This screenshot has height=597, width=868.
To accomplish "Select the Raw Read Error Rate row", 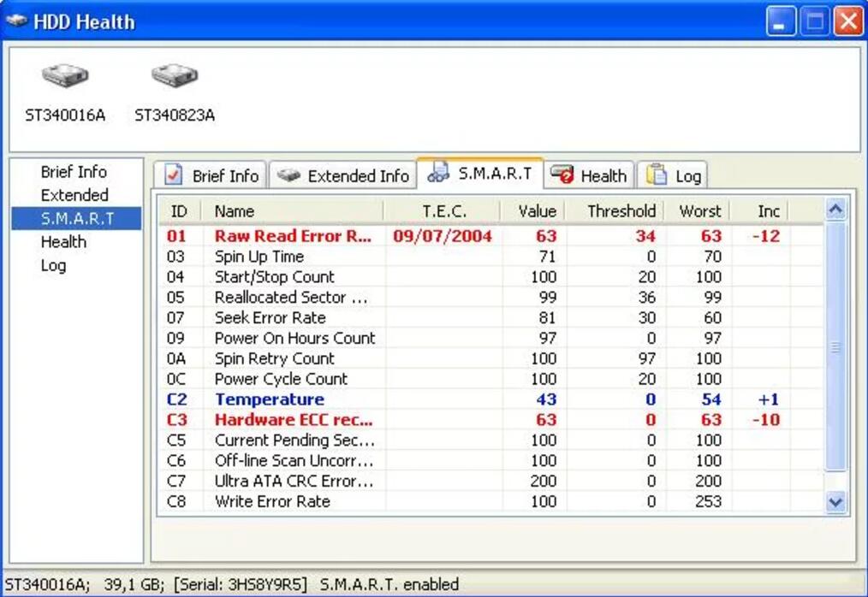I will [292, 236].
